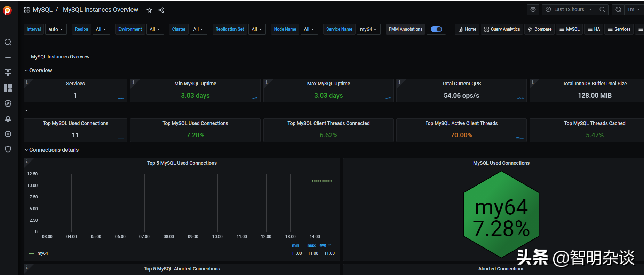Open the Last 12 hours time picker

click(569, 9)
